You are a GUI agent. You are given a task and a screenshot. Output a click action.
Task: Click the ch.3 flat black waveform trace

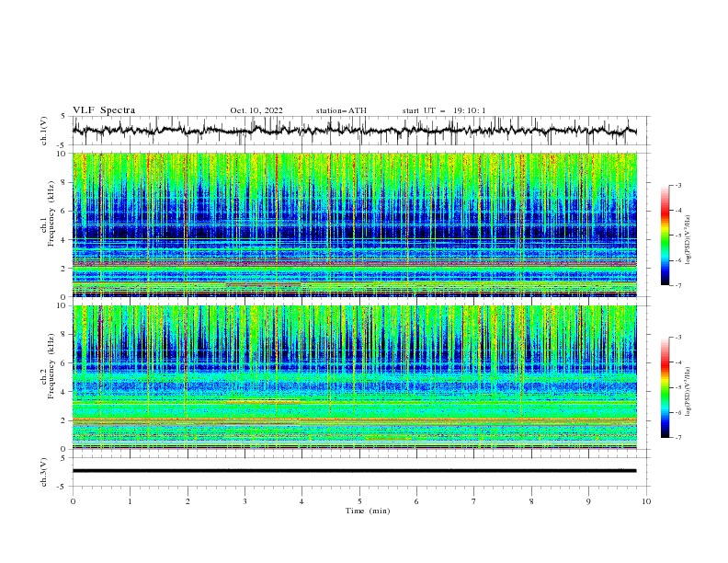(354, 471)
